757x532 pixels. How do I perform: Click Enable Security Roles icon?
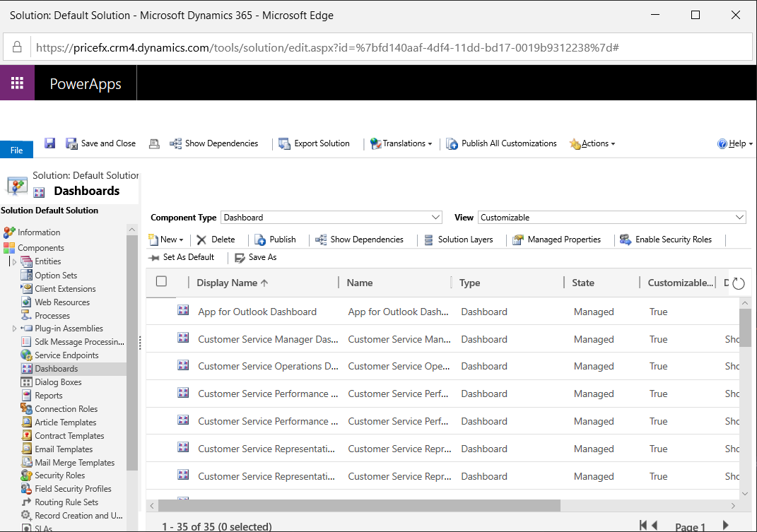(x=626, y=240)
